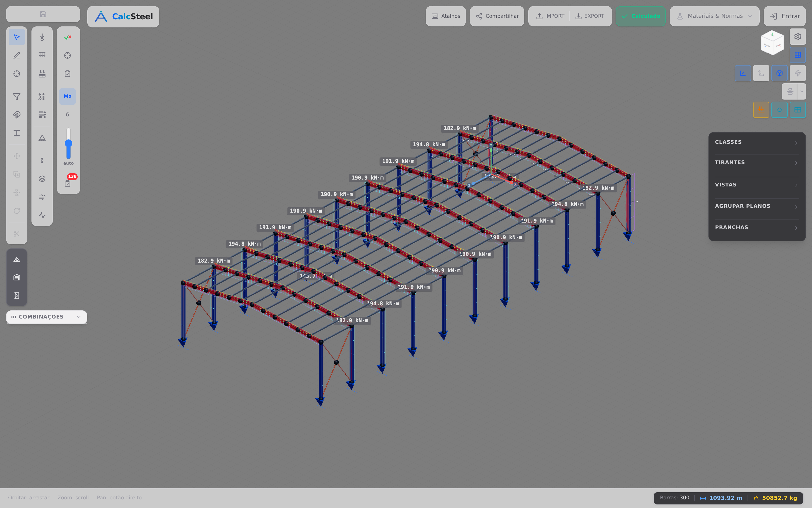Open the funnel filter tool
812x508 pixels.
[16, 97]
